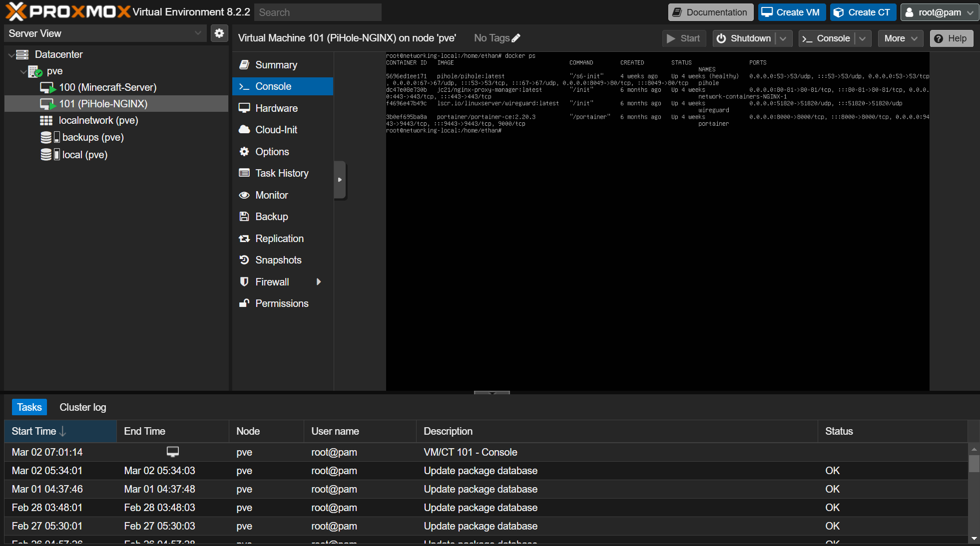980x546 pixels.
Task: Open the More actions dropdown
Action: tap(900, 38)
